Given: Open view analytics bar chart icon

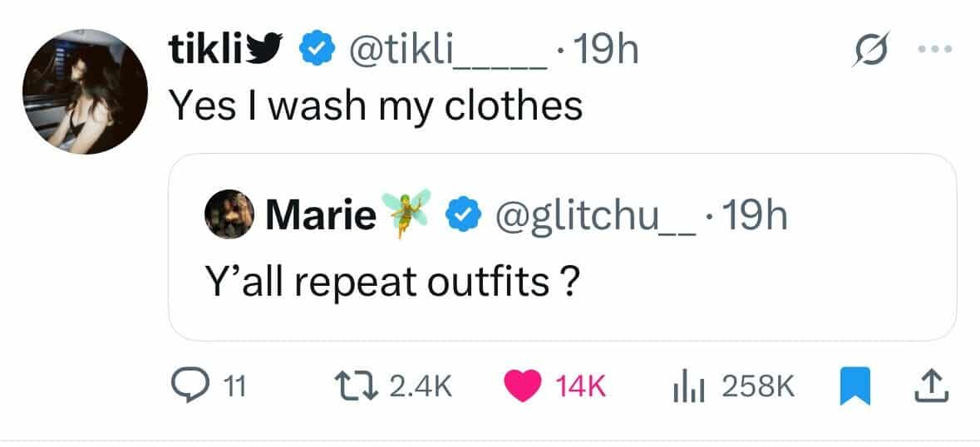Looking at the screenshot, I should pyautogui.click(x=687, y=385).
